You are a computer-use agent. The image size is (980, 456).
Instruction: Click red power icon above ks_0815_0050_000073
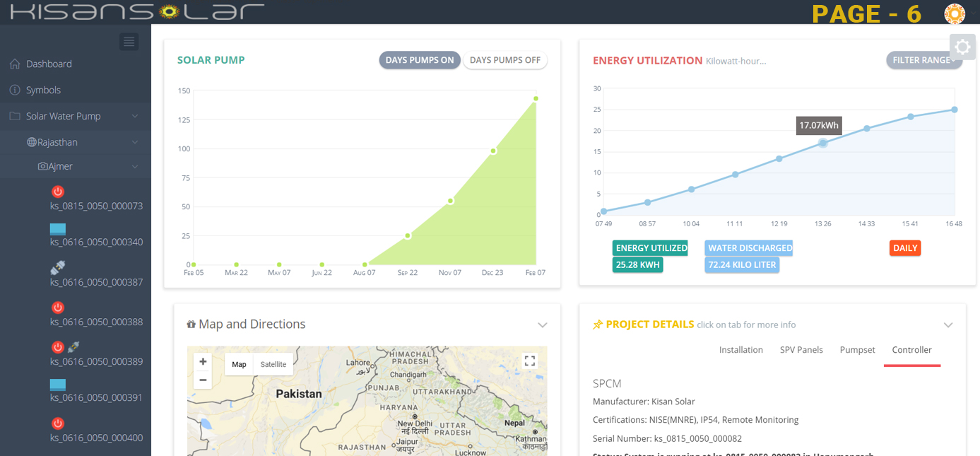tap(58, 192)
